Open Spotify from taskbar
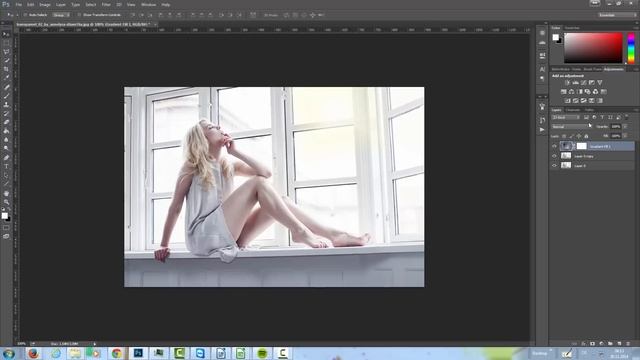Image resolution: width=640 pixels, height=360 pixels. (262, 353)
